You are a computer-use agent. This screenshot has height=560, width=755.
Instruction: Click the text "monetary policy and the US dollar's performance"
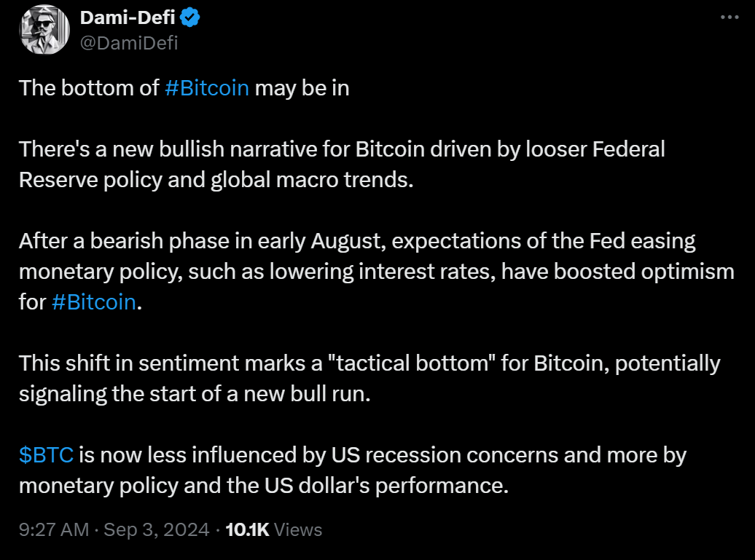tap(262, 486)
